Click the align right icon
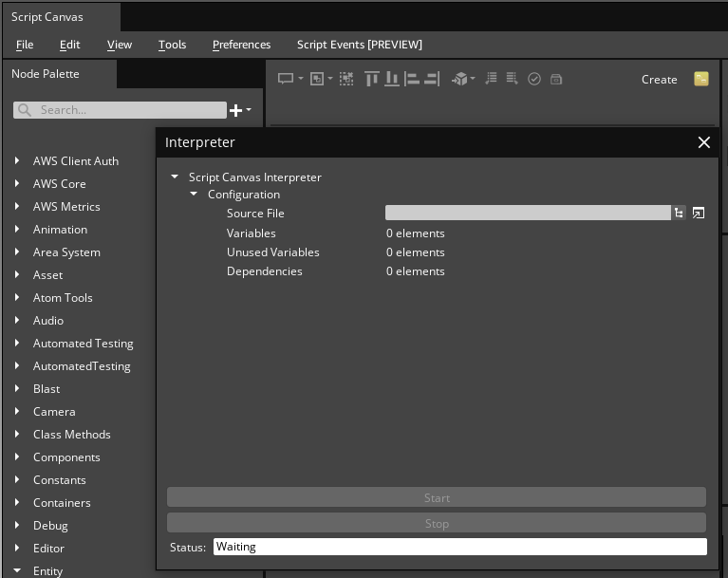Image resolution: width=728 pixels, height=578 pixels. coord(432,79)
